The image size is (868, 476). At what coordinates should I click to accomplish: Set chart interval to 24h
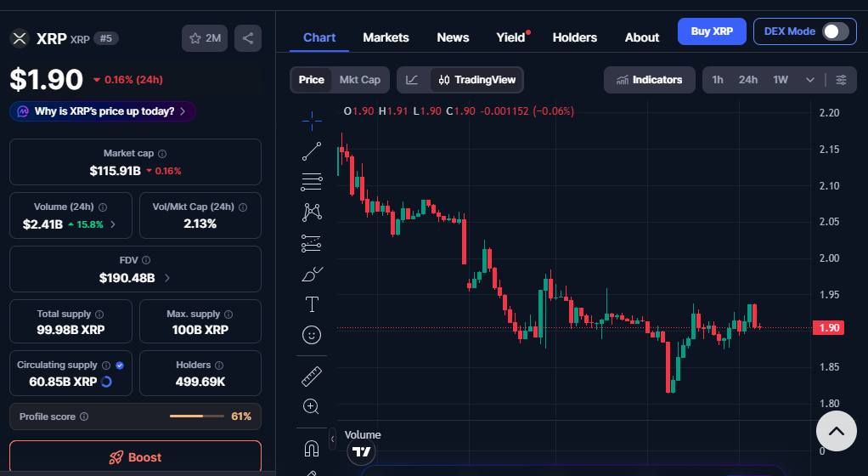pyautogui.click(x=748, y=80)
